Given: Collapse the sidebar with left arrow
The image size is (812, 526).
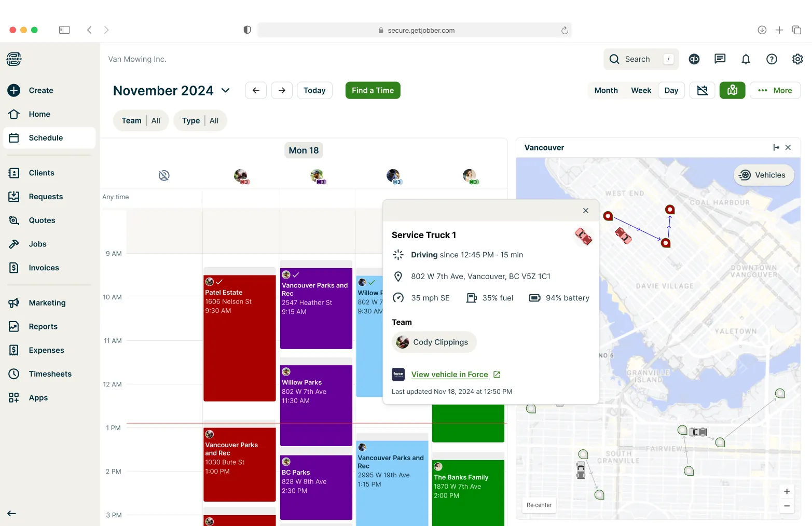Looking at the screenshot, I should pyautogui.click(x=12, y=514).
